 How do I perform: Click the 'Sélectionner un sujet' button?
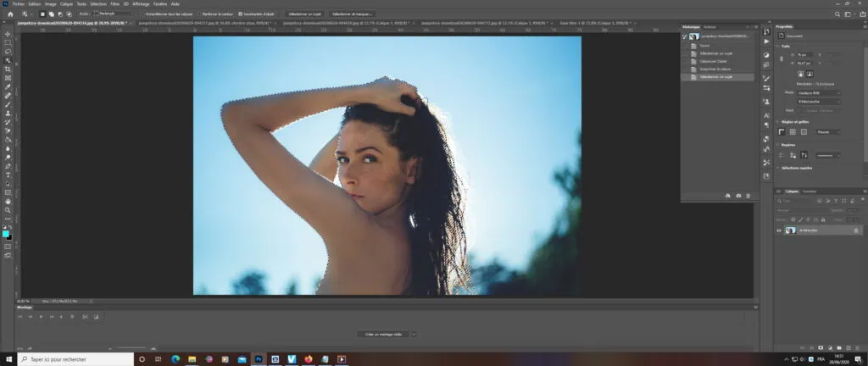pyautogui.click(x=304, y=14)
